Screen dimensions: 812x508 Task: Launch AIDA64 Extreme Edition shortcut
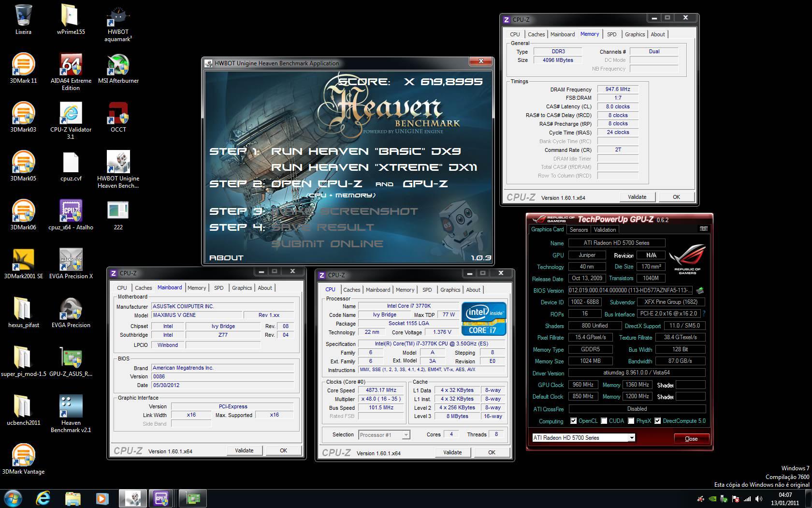coord(71,72)
